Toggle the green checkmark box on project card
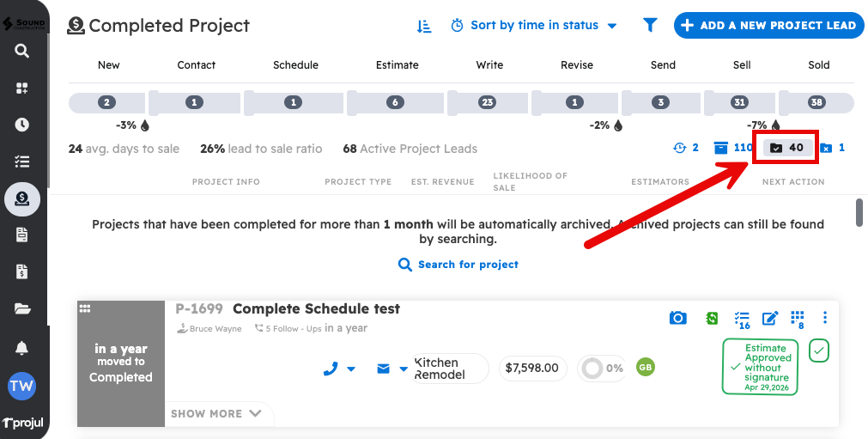The height and width of the screenshot is (439, 868). (x=819, y=351)
